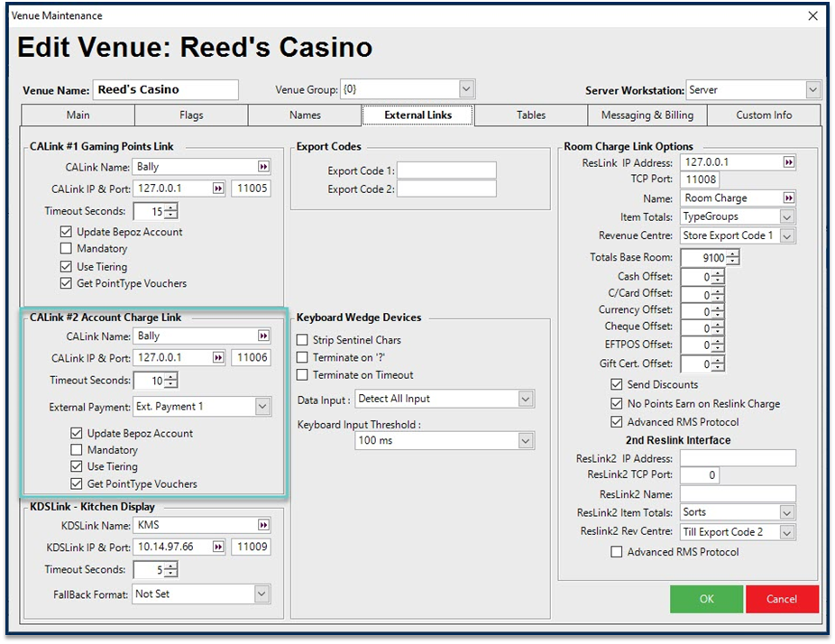Click lookup icon next to CALink #1 IP address
The image size is (835, 644).
(x=218, y=189)
